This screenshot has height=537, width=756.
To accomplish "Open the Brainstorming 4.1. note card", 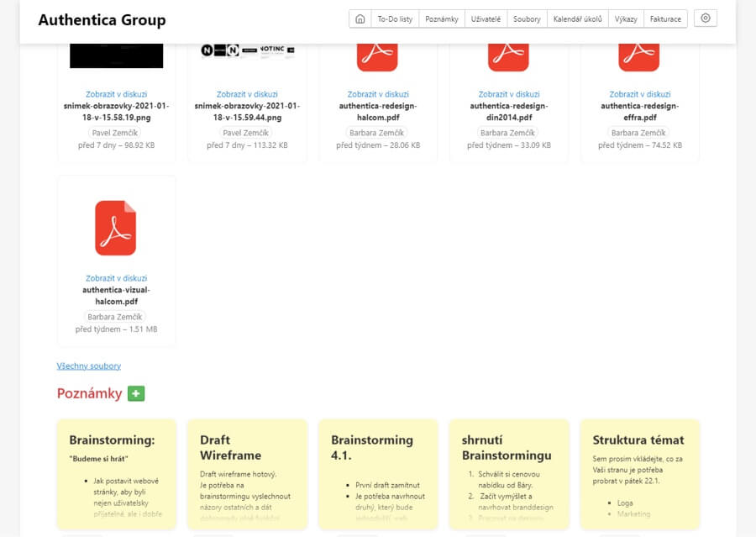I will pos(378,475).
